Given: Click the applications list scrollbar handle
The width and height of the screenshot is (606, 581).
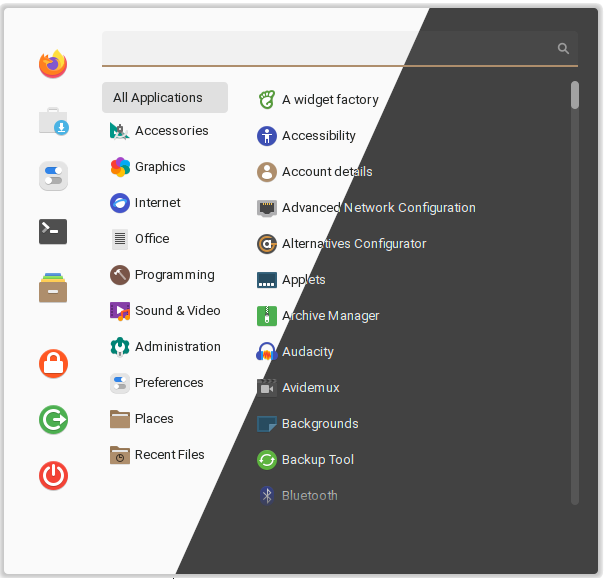Looking at the screenshot, I should tap(575, 95).
